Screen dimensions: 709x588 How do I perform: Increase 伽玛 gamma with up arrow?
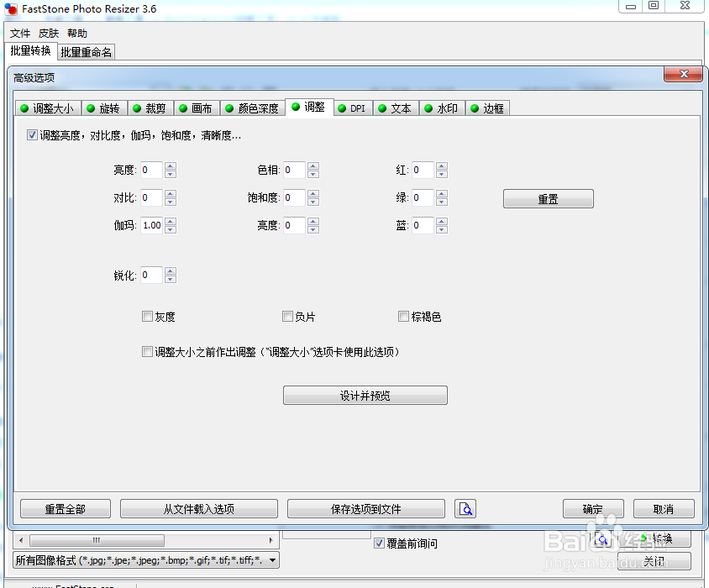click(x=171, y=221)
